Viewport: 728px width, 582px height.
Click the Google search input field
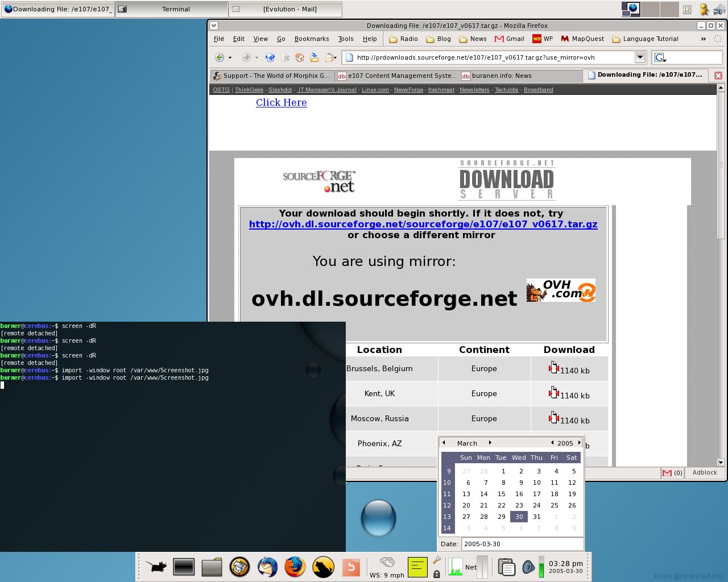click(x=694, y=57)
